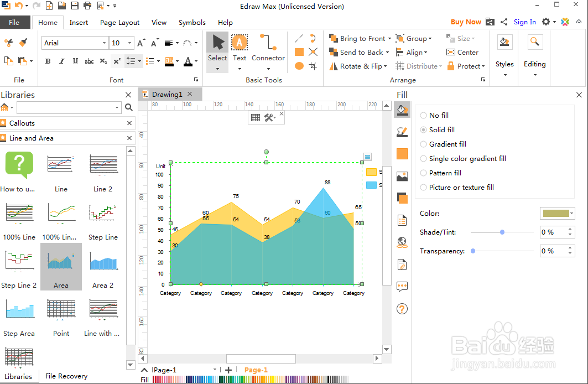Click the Buy Now link

(x=466, y=22)
